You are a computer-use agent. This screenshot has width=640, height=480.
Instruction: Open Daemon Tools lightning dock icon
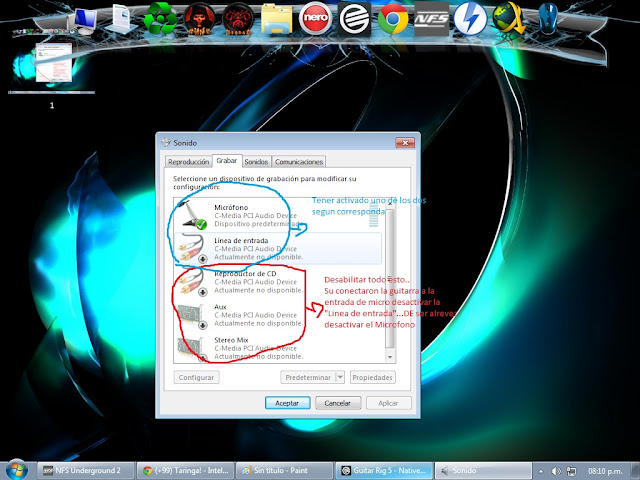pyautogui.click(x=470, y=19)
